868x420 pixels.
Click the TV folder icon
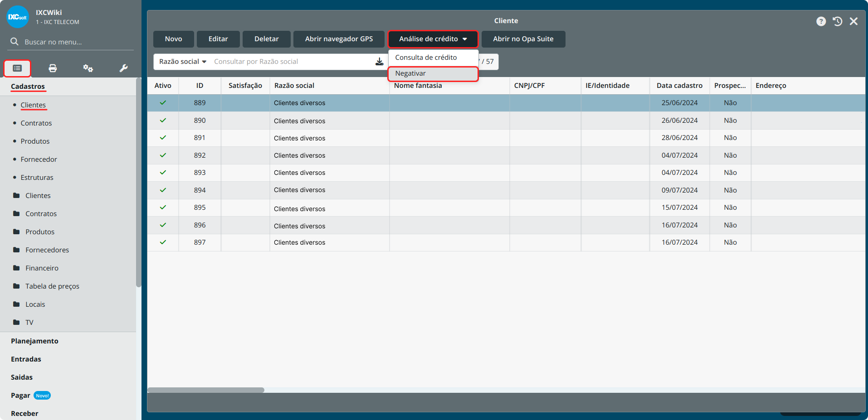click(x=16, y=322)
